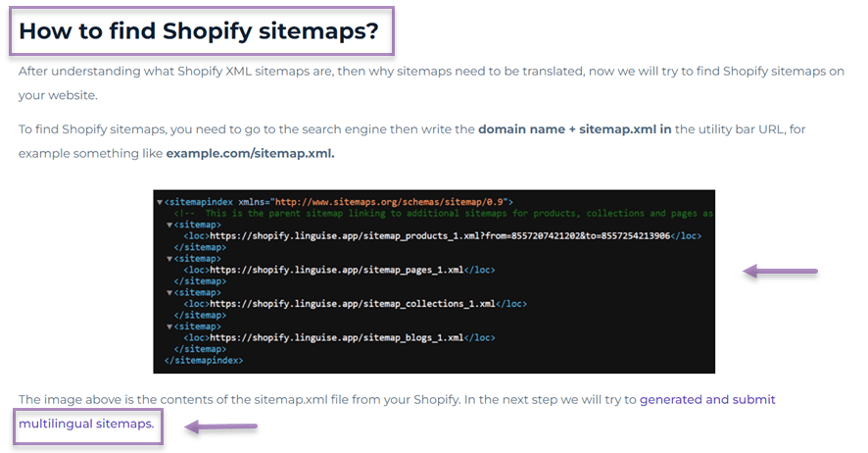
Task: Collapse the sitemap node containing sitemap_pages_1.xml
Action: pyautogui.click(x=169, y=259)
